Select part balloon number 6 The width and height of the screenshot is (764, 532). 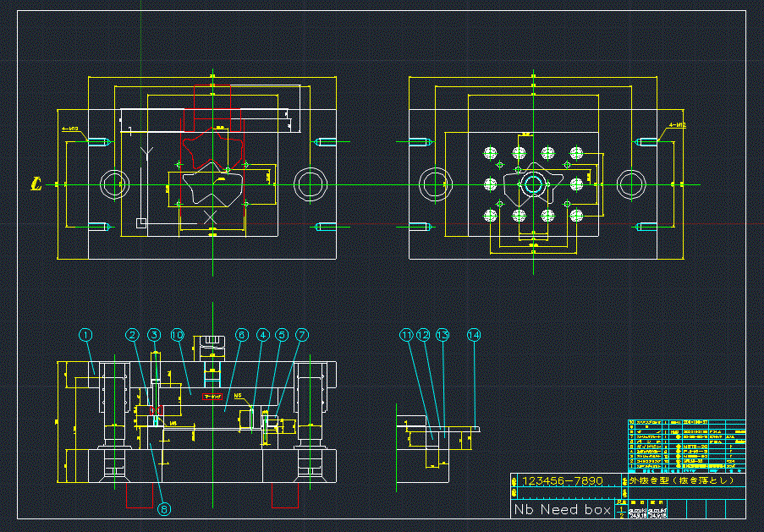tap(242, 335)
